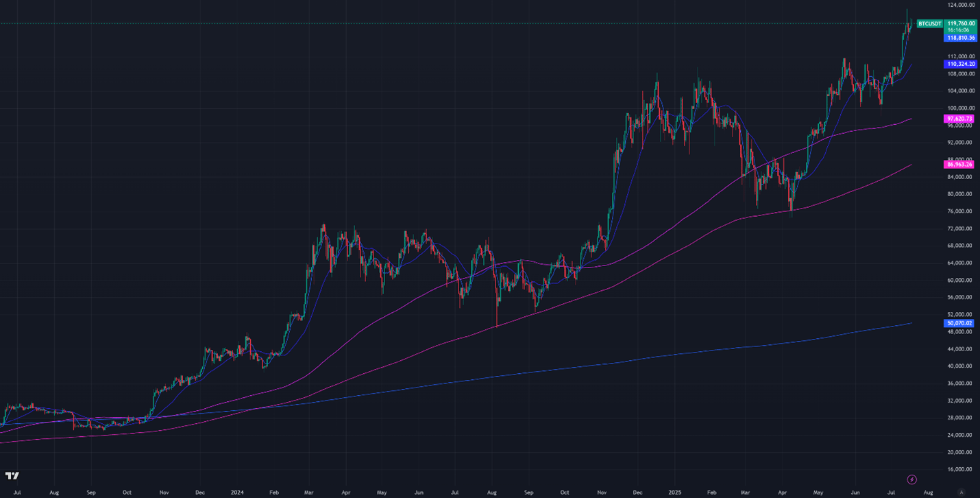Image resolution: width=980 pixels, height=498 pixels.
Task: Click the magenta 86,963.26 value label
Action: pos(959,165)
